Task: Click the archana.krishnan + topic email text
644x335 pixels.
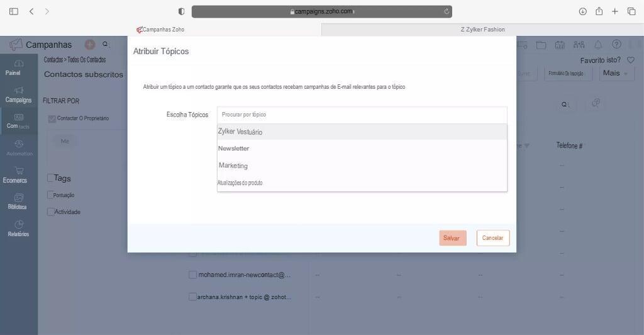Action: (x=244, y=297)
